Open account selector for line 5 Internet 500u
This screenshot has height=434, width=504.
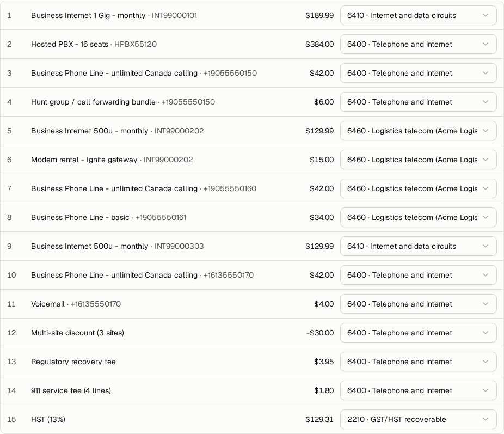tap(418, 131)
